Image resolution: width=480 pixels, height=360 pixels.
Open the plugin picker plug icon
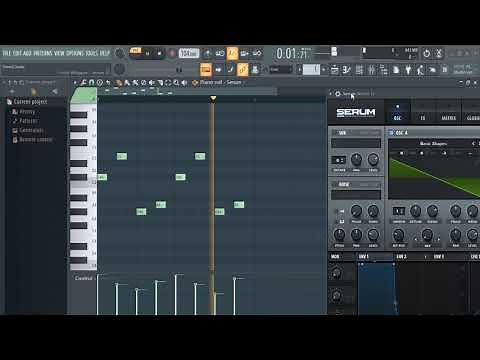point(408,70)
